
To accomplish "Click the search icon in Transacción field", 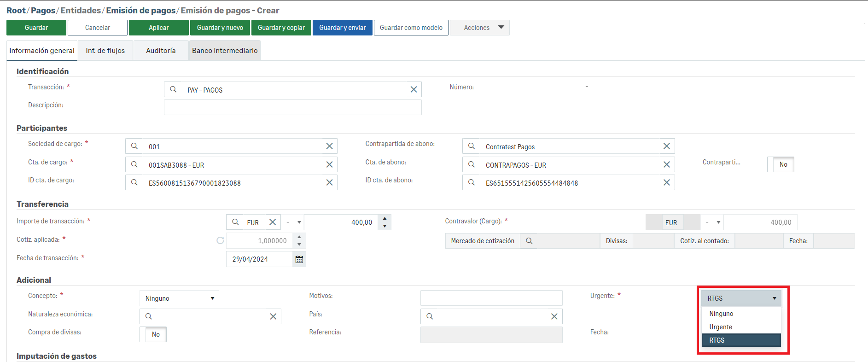I will (173, 90).
